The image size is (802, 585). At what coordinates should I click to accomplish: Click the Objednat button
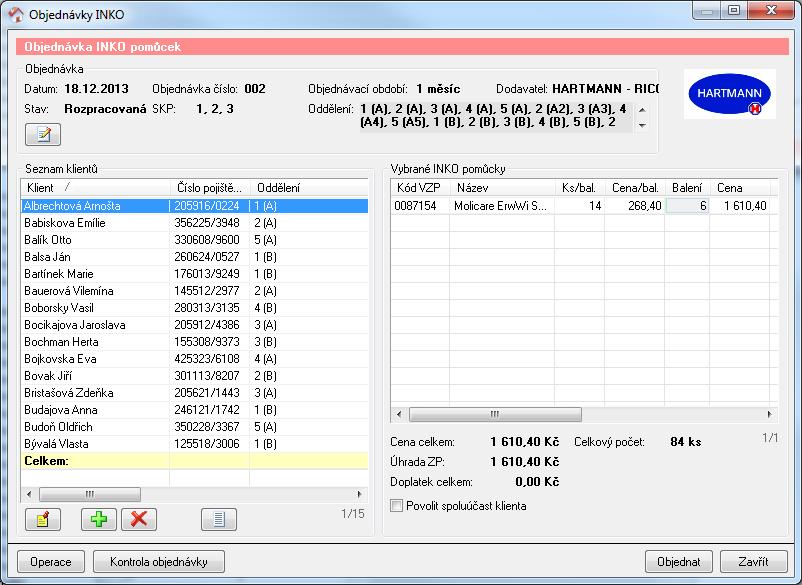click(x=679, y=562)
